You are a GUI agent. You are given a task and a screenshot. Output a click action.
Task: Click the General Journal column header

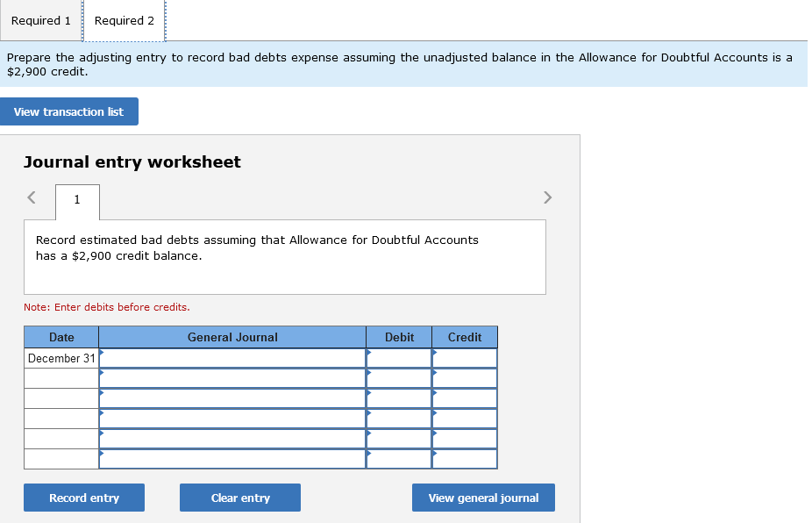point(232,337)
